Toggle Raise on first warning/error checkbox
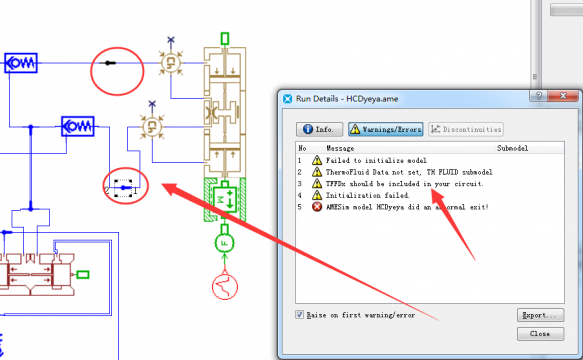583x360 pixels. tap(300, 315)
